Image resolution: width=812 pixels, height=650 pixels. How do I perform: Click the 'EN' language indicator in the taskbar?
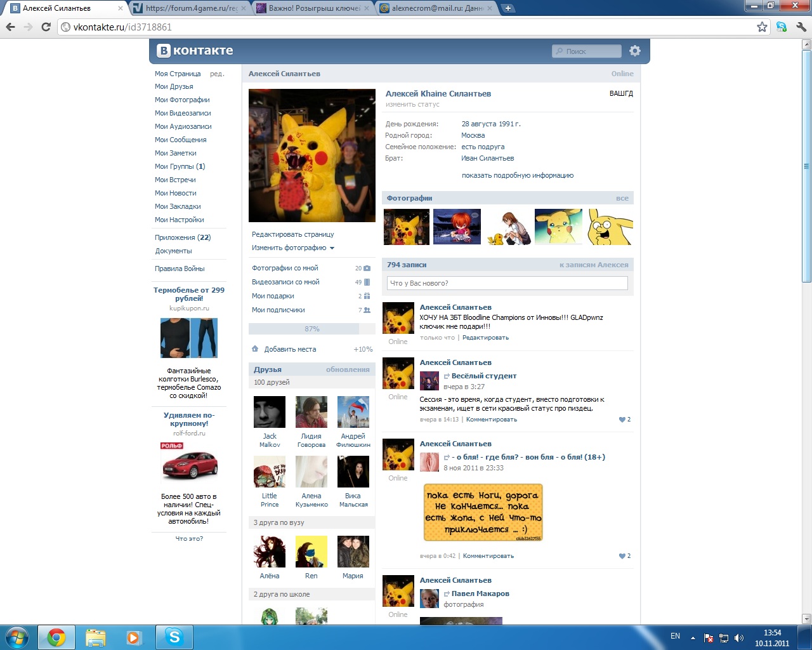click(x=675, y=636)
